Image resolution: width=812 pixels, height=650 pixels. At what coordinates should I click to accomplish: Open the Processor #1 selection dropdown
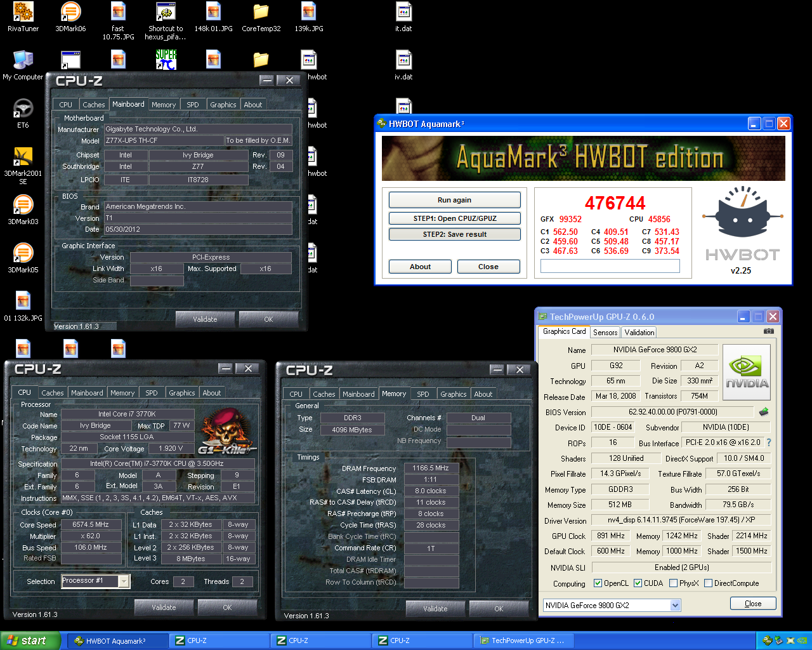click(124, 581)
